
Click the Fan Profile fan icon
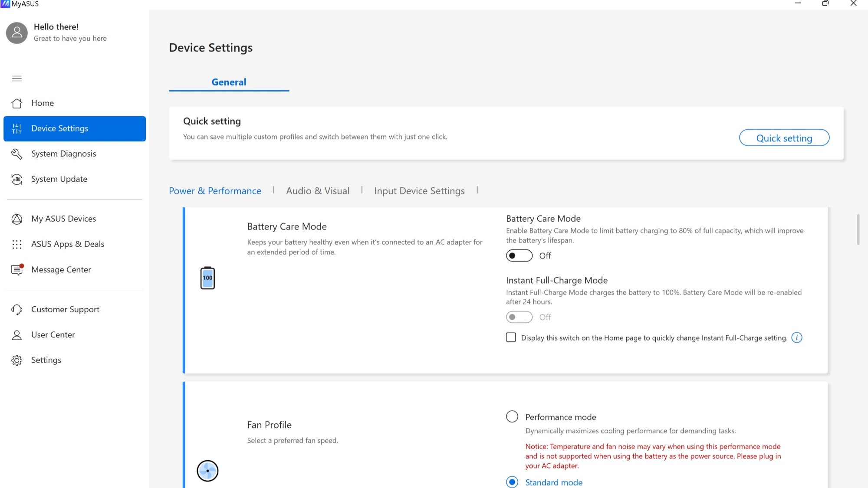coord(207,471)
